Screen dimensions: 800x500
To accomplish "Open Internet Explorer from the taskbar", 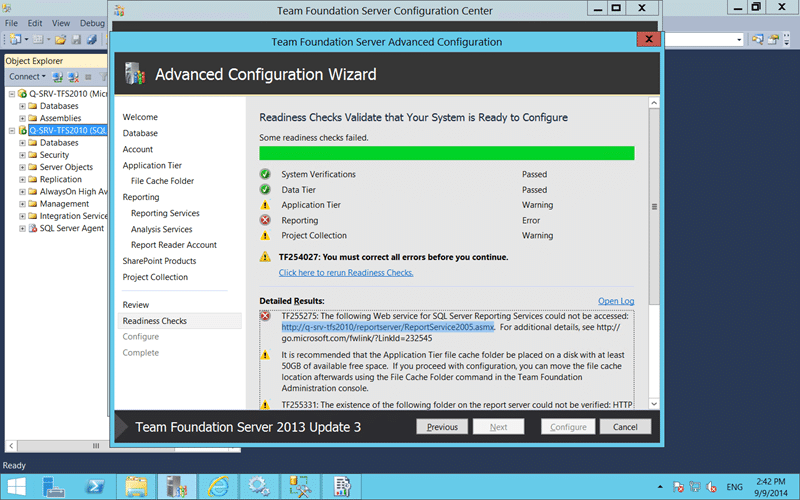I will pos(218,487).
